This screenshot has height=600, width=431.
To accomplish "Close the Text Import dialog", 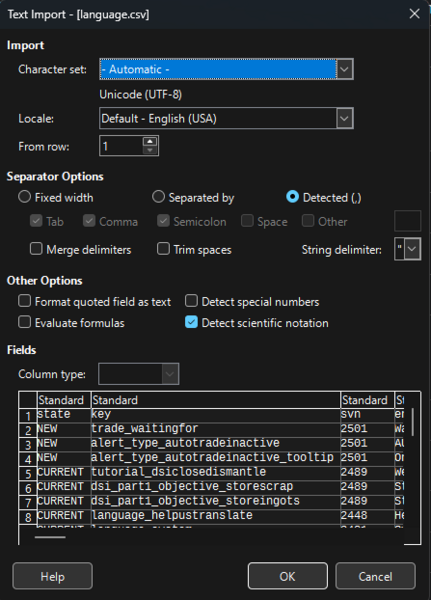I will (414, 14).
